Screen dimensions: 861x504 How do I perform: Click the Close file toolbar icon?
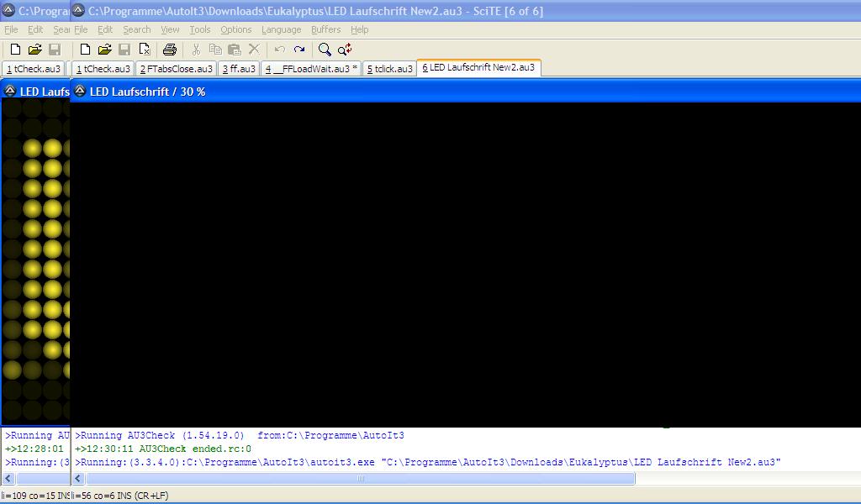145,50
